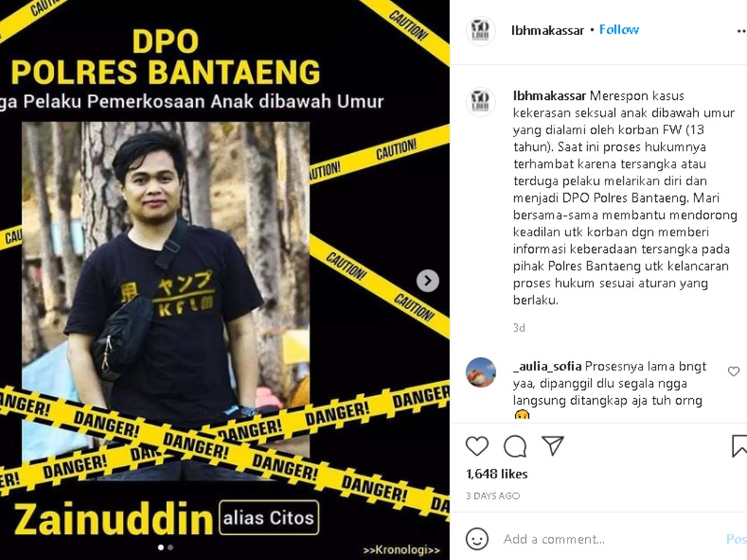Open emoji picker smiley icon
This screenshot has height=560, width=747.
477,539
